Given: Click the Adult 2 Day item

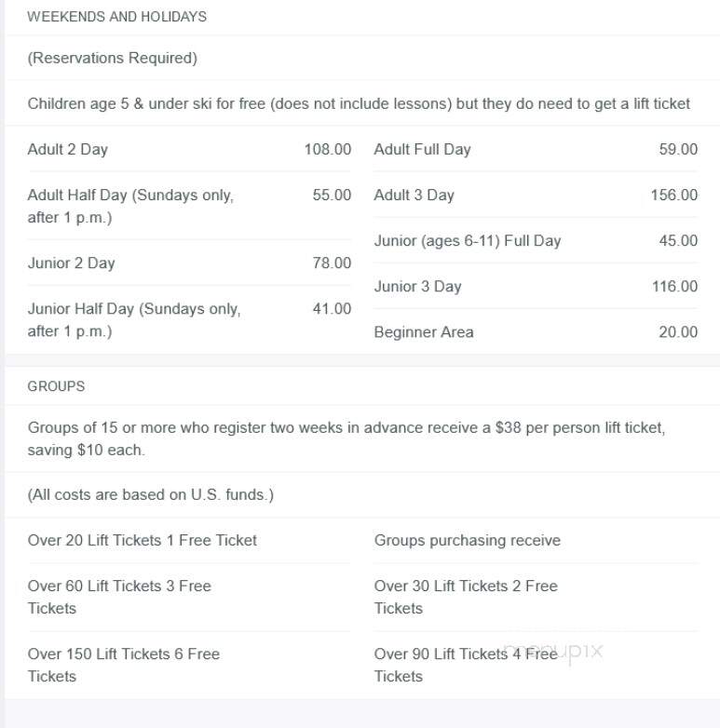Looking at the screenshot, I should [189, 149].
